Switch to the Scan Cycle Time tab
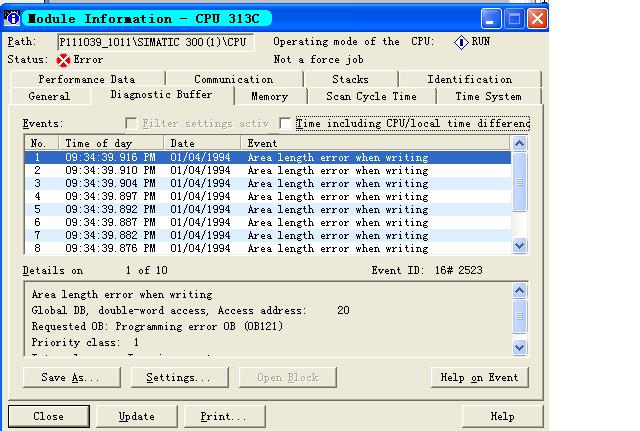 tap(371, 96)
